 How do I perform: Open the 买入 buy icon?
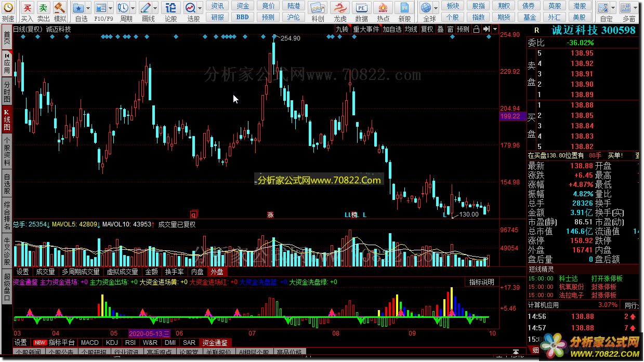pos(28,8)
